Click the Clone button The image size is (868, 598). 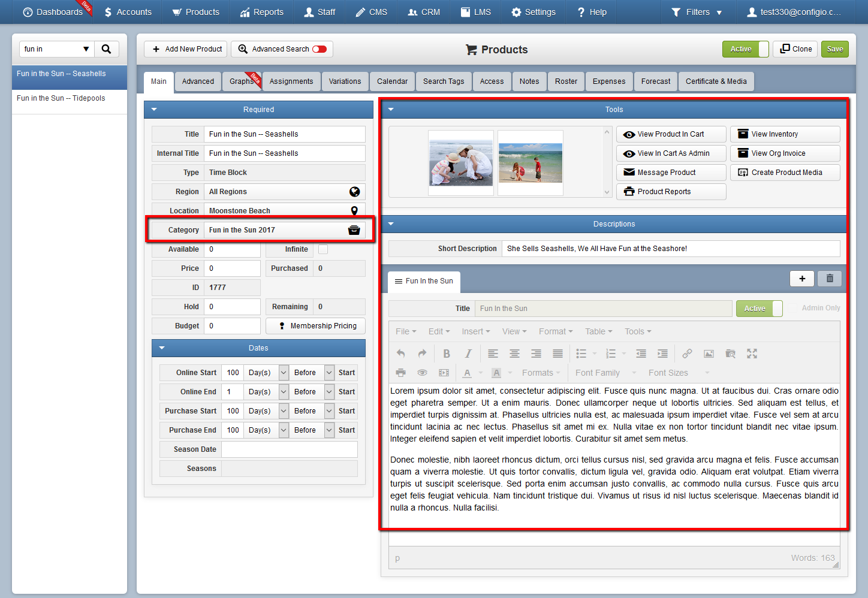pos(795,49)
